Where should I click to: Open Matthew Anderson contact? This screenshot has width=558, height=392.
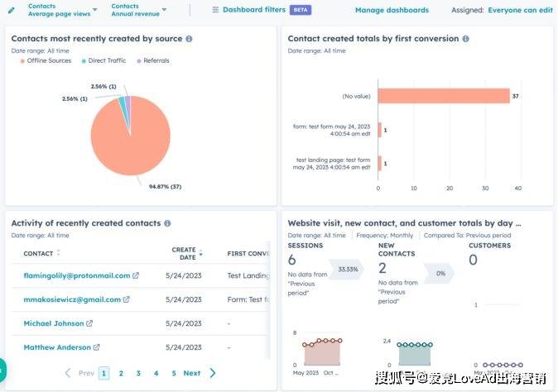click(x=57, y=347)
